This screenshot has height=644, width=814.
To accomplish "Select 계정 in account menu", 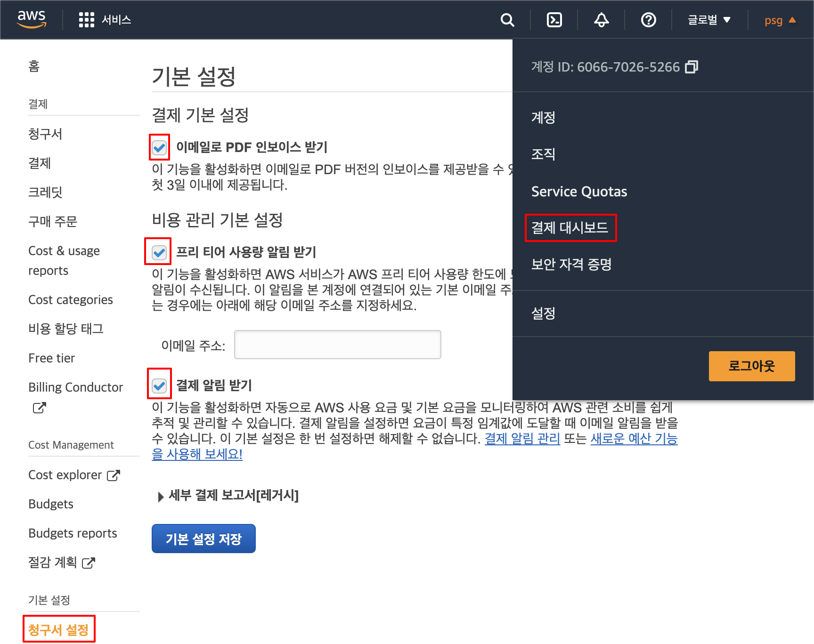I will click(543, 117).
